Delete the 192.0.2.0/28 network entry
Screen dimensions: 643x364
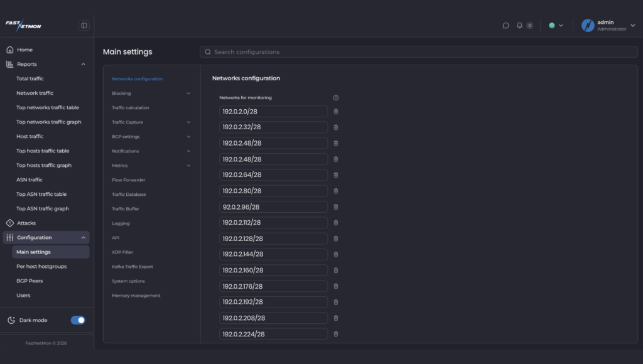click(x=335, y=112)
